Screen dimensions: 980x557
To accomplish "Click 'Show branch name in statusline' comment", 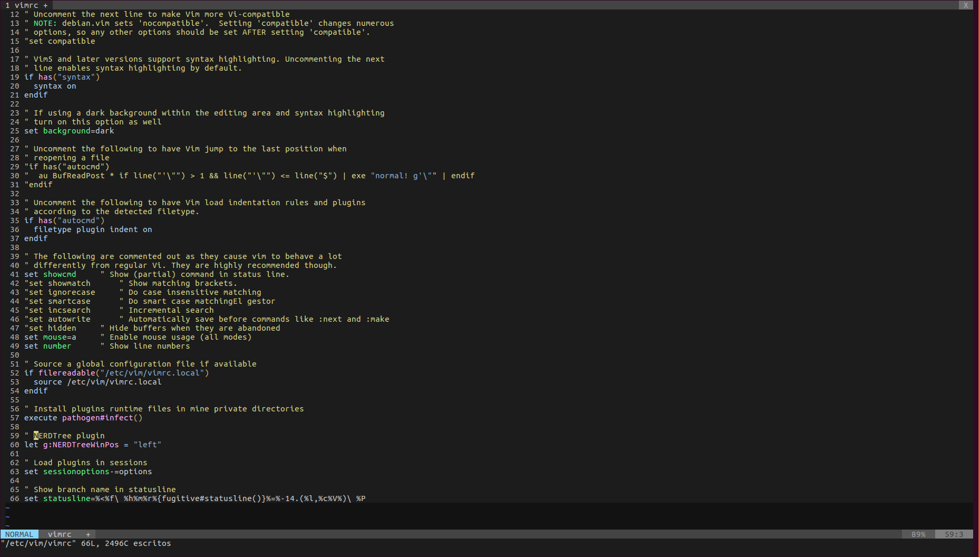I will [100, 489].
